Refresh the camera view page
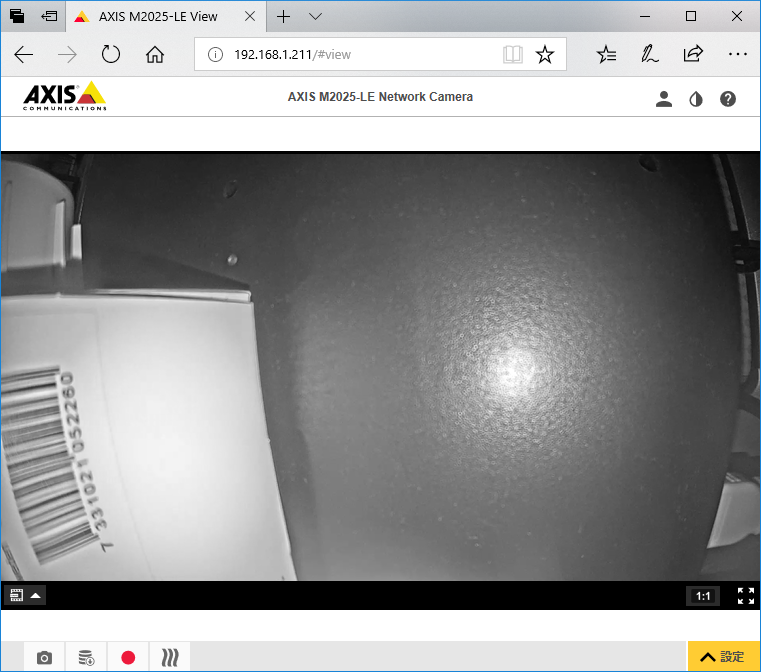The image size is (761, 672). click(x=111, y=54)
